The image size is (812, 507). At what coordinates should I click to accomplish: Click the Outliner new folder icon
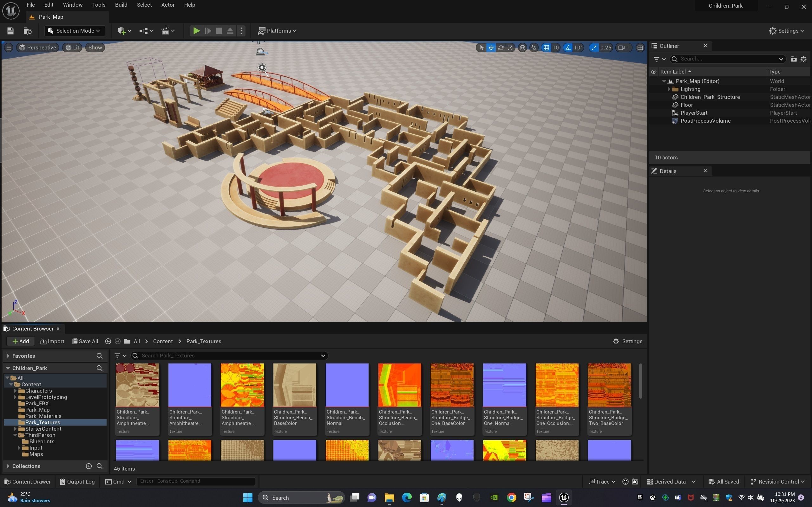794,59
